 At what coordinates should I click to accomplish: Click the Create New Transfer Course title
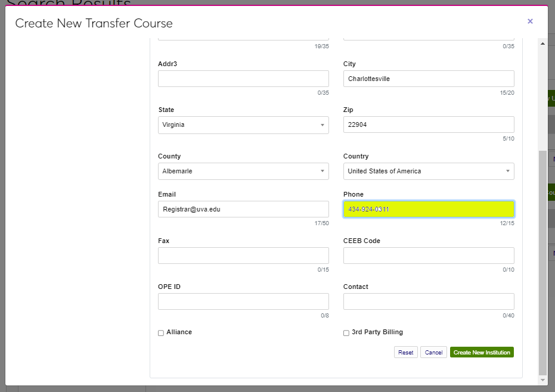tap(94, 23)
